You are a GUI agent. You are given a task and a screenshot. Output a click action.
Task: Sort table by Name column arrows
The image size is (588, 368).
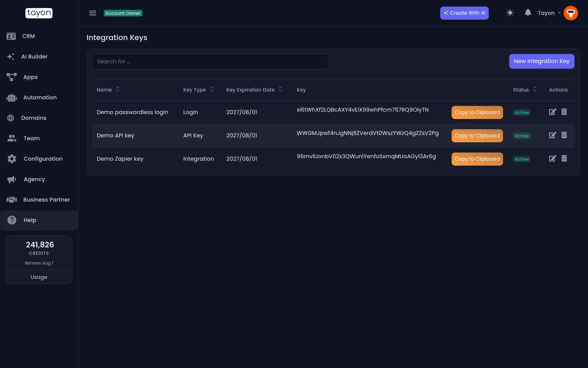[118, 89]
